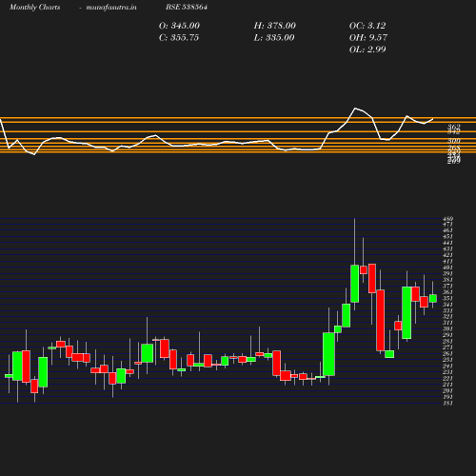Click the 421 price axis label
This screenshot has width=476, height=476.
click(447, 255)
